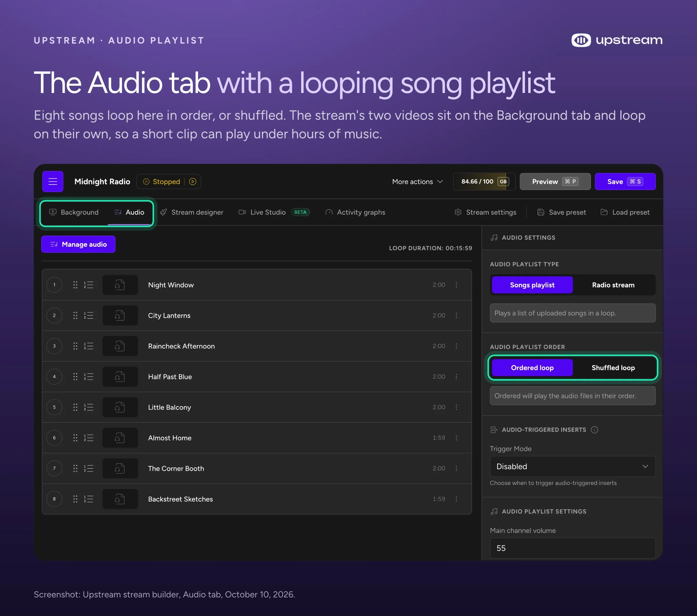The height and width of the screenshot is (616, 697).
Task: Select the track number 1 circle
Action: click(54, 285)
